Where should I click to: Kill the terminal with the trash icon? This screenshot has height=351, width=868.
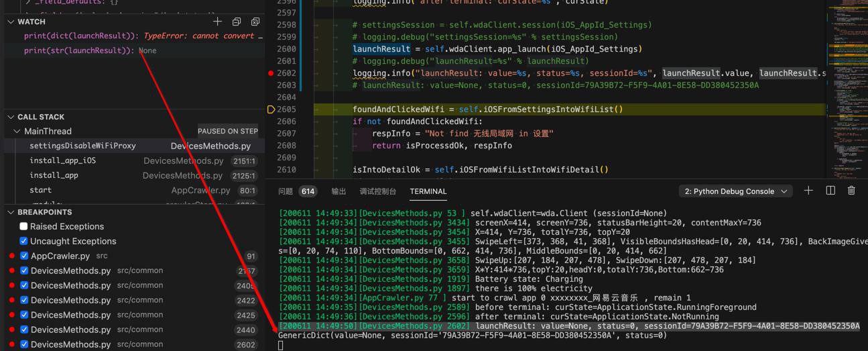pyautogui.click(x=851, y=191)
